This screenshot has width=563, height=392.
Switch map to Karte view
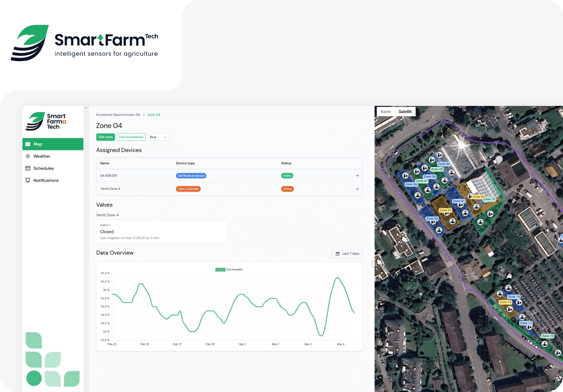[x=386, y=112]
